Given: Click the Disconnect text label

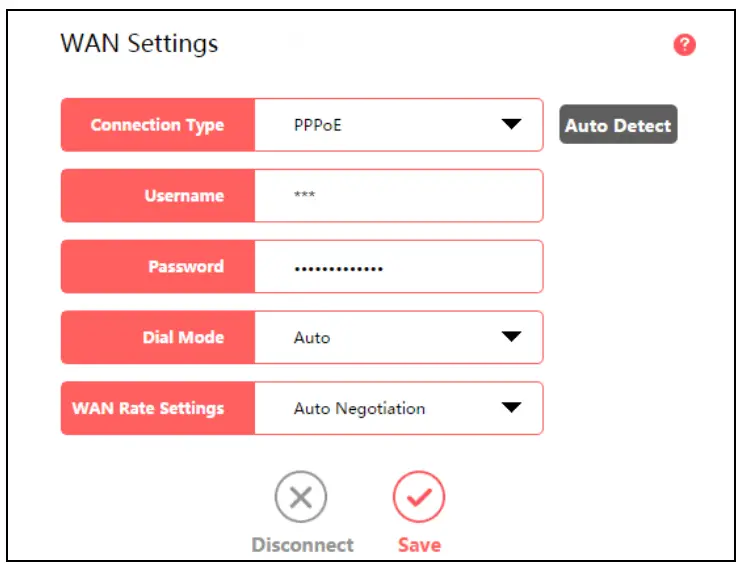Looking at the screenshot, I should (302, 545).
